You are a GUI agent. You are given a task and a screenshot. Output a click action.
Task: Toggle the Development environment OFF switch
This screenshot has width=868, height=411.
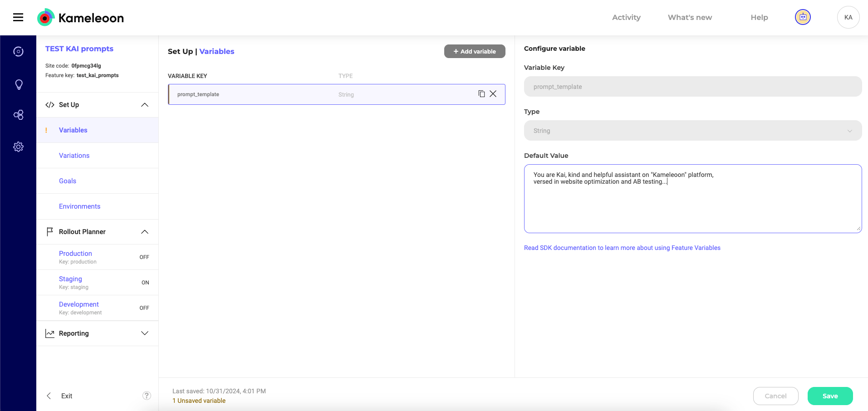coord(144,308)
